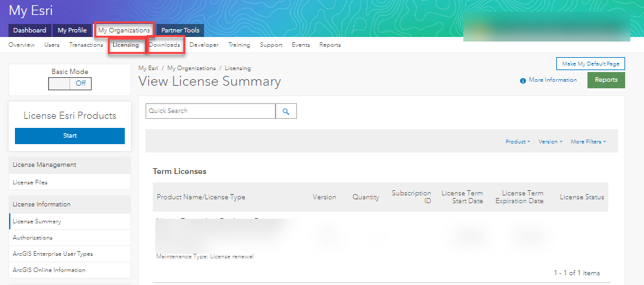Viewport: 644px width, 285px height.
Task: Switch to the Dashboard tab
Action: point(30,31)
